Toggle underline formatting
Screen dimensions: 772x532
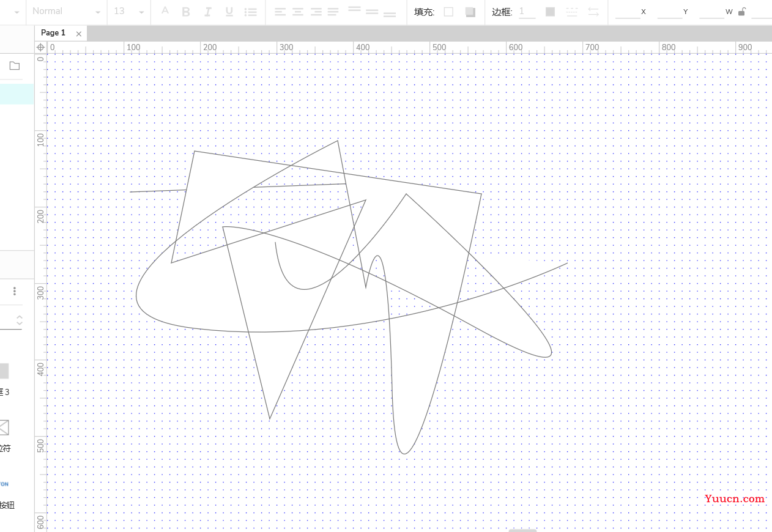(229, 12)
